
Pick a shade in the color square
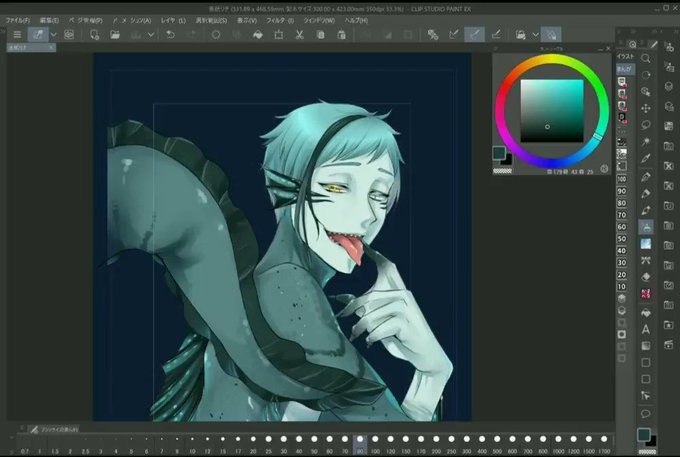tap(552, 111)
